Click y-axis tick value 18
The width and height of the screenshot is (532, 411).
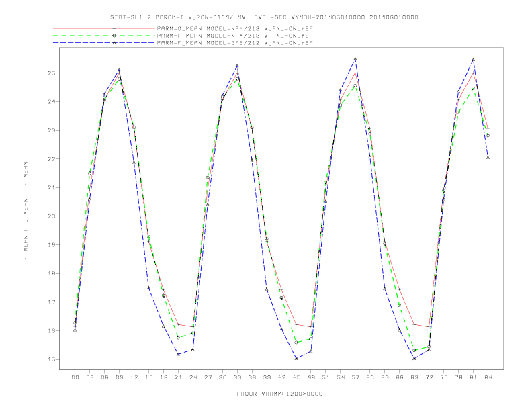coord(52,273)
